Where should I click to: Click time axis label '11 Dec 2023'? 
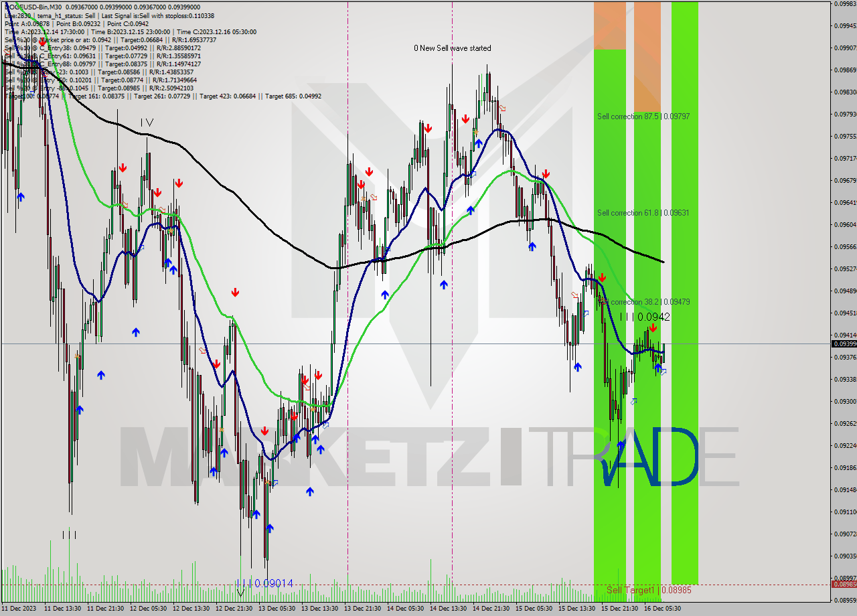tap(18, 609)
